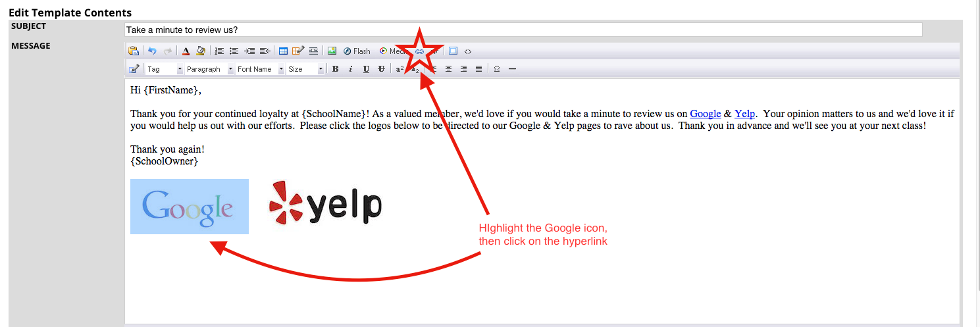Click the 'Hi {FirstName},' greeting line
Screen dimensions: 980x327
tap(166, 90)
